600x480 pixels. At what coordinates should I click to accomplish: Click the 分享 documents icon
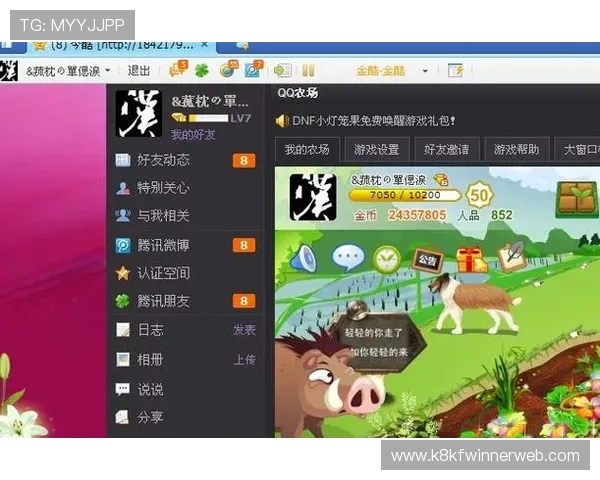coord(123,417)
